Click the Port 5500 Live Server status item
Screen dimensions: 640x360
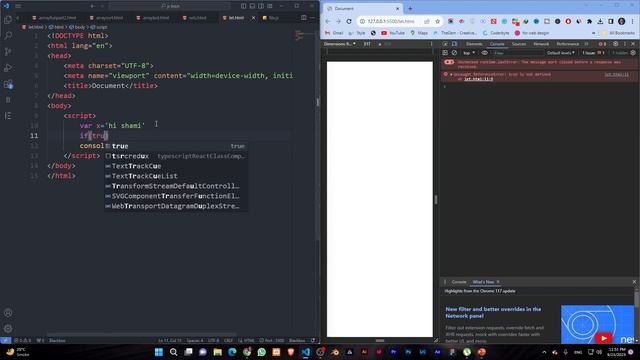(x=272, y=340)
